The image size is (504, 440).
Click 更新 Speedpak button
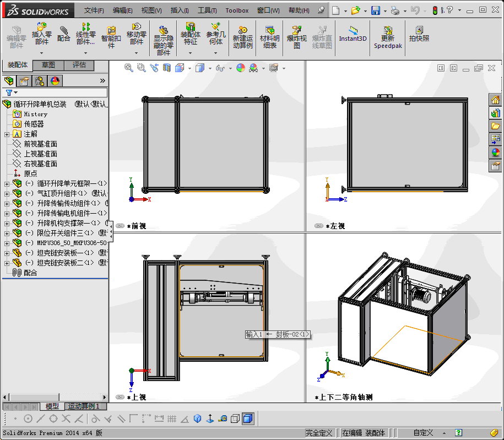(388, 37)
